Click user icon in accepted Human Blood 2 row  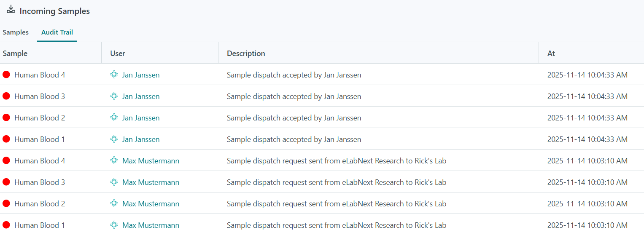[114, 118]
